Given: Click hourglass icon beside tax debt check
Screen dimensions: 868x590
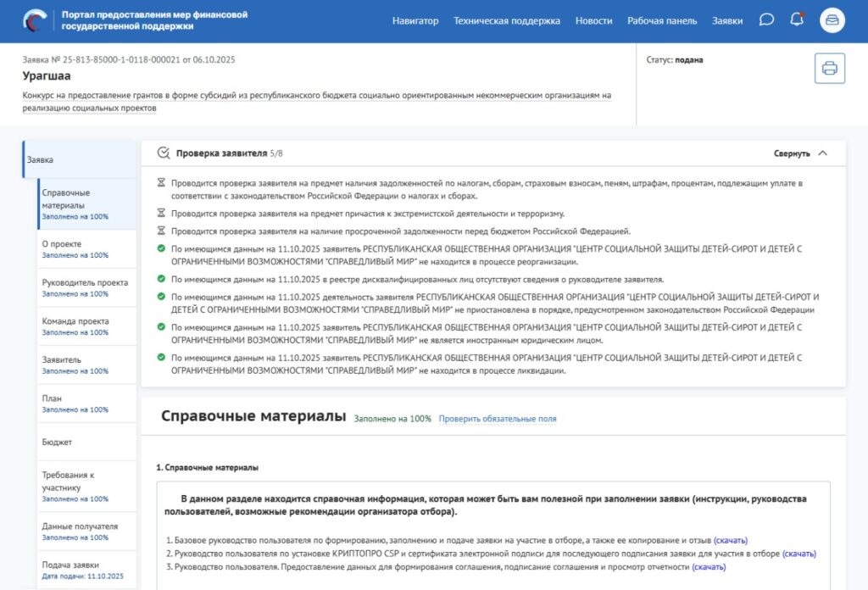Looking at the screenshot, I should 161,183.
